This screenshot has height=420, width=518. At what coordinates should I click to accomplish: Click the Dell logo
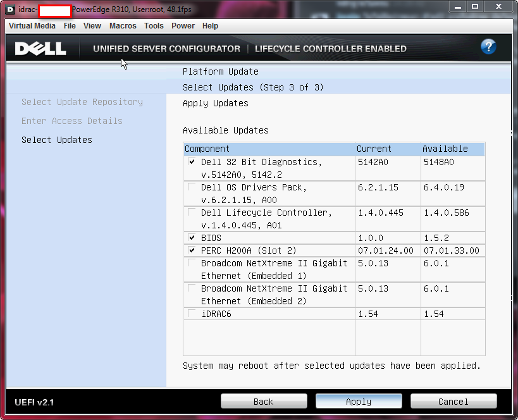coord(40,49)
